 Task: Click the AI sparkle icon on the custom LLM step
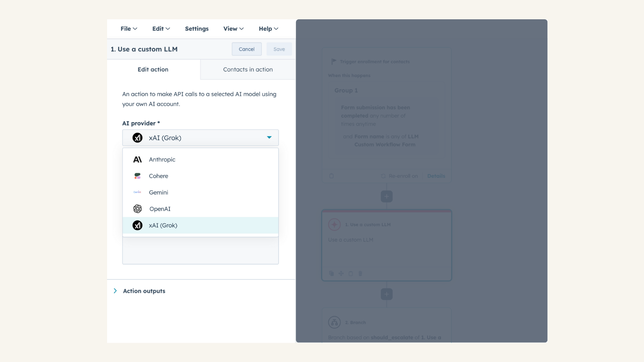click(x=334, y=224)
